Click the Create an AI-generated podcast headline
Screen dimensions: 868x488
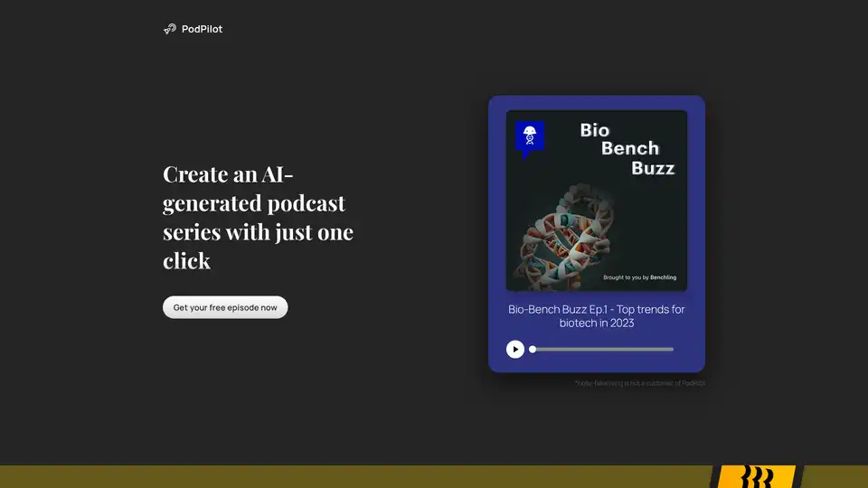(258, 218)
